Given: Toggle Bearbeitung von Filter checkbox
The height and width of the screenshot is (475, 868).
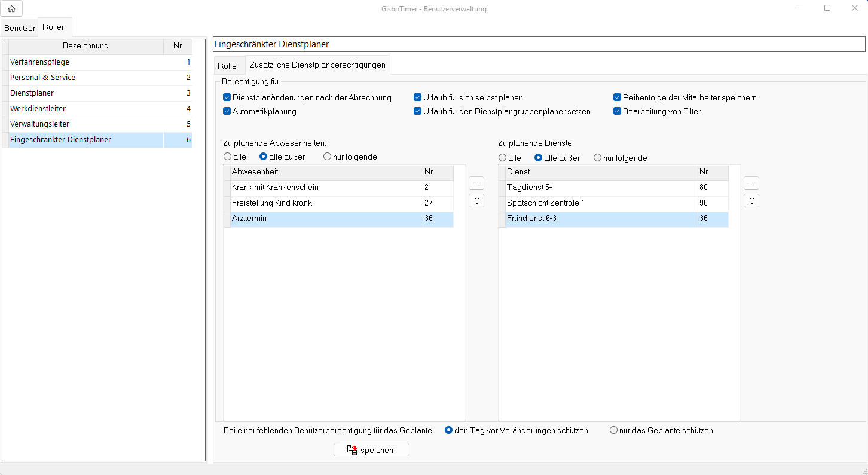Looking at the screenshot, I should (618, 111).
